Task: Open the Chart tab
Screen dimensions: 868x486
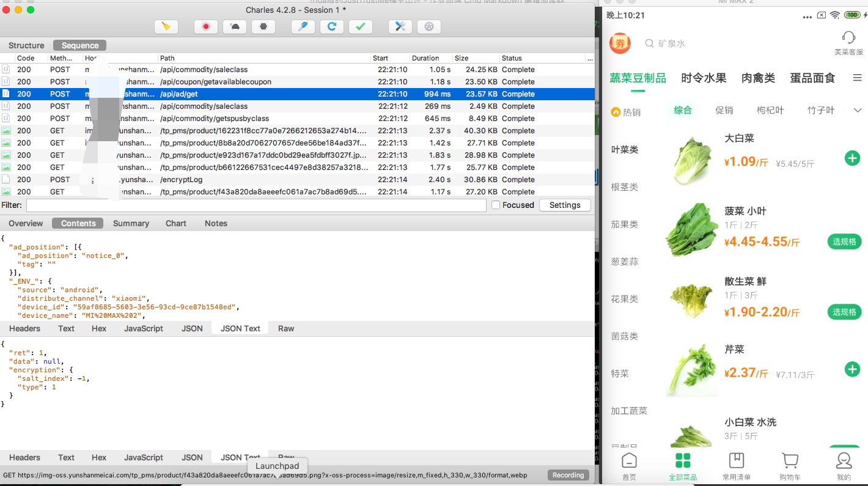Action: (x=176, y=223)
